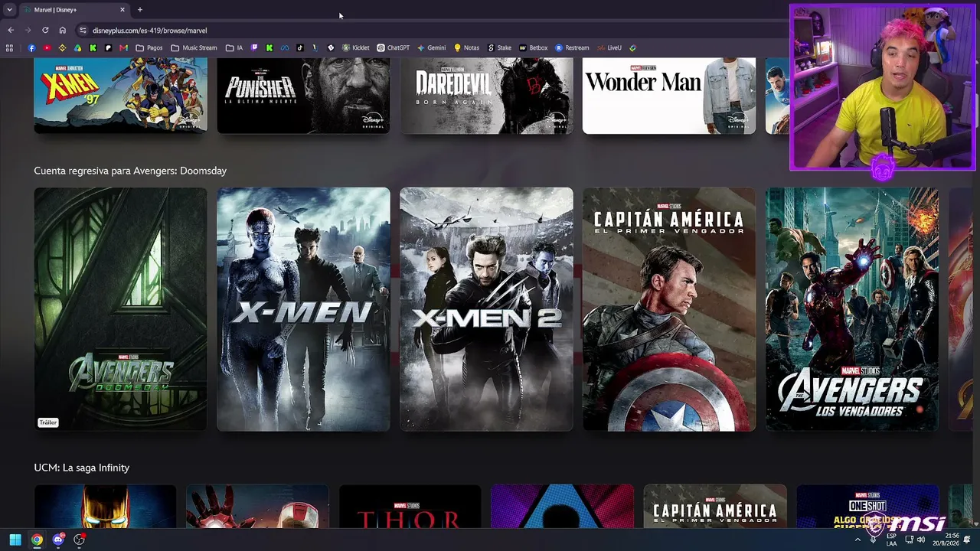
Task: Open network settings from the system tray
Action: tap(910, 540)
